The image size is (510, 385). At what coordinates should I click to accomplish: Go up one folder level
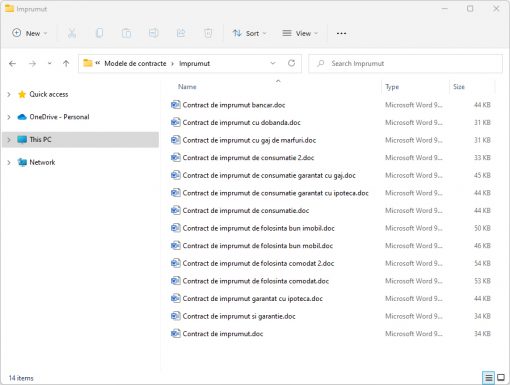point(66,63)
